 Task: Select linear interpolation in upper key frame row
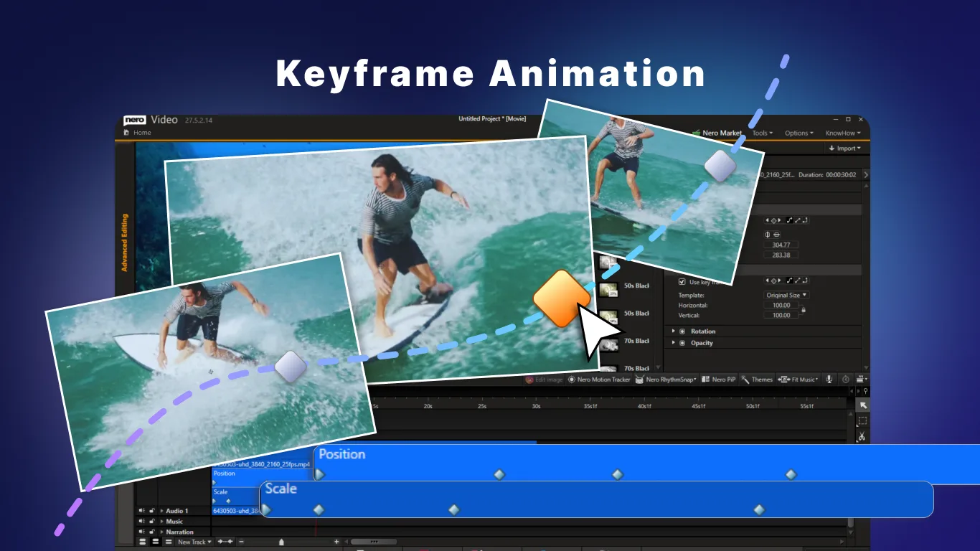coord(798,220)
